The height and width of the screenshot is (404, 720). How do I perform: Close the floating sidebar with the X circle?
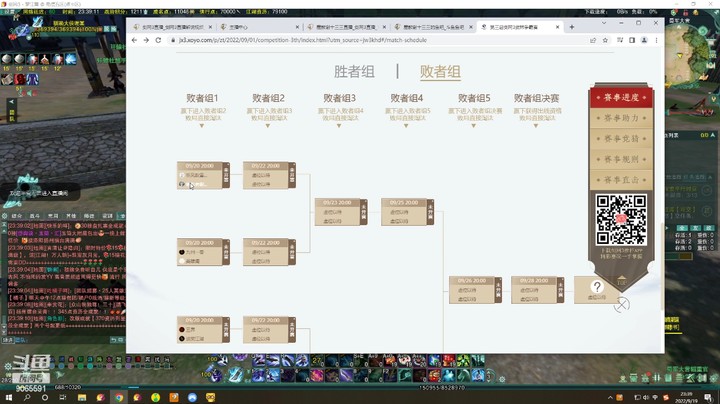coord(621,304)
